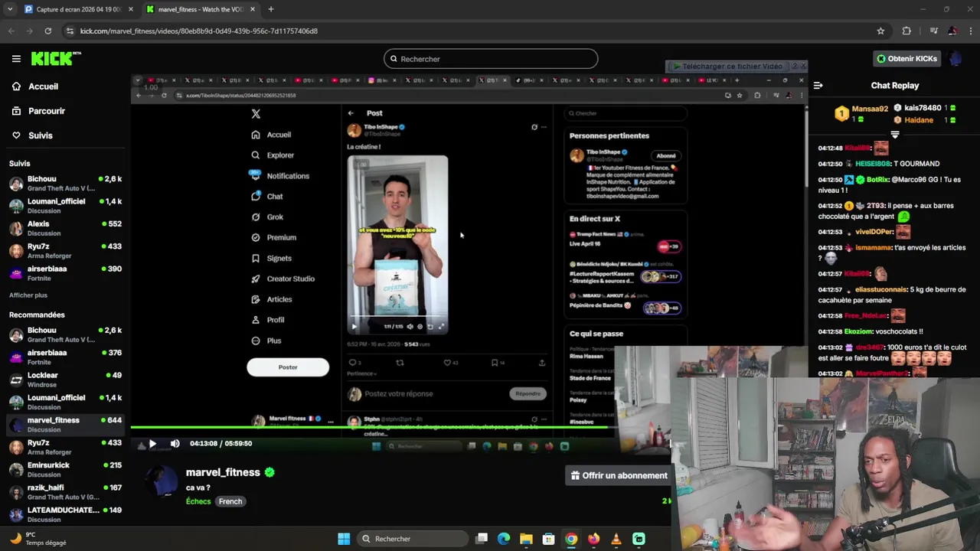The height and width of the screenshot is (551, 980).
Task: Launch Firefox from the taskbar
Action: [593, 539]
